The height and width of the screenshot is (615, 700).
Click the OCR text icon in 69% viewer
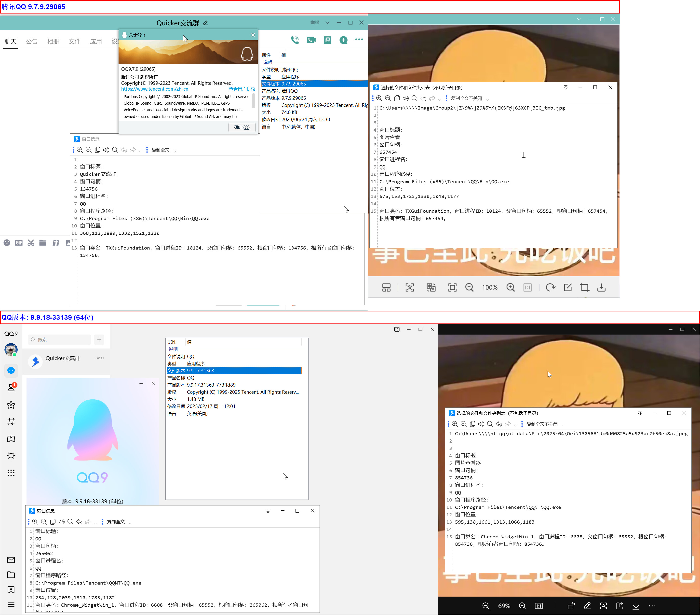[x=604, y=606]
